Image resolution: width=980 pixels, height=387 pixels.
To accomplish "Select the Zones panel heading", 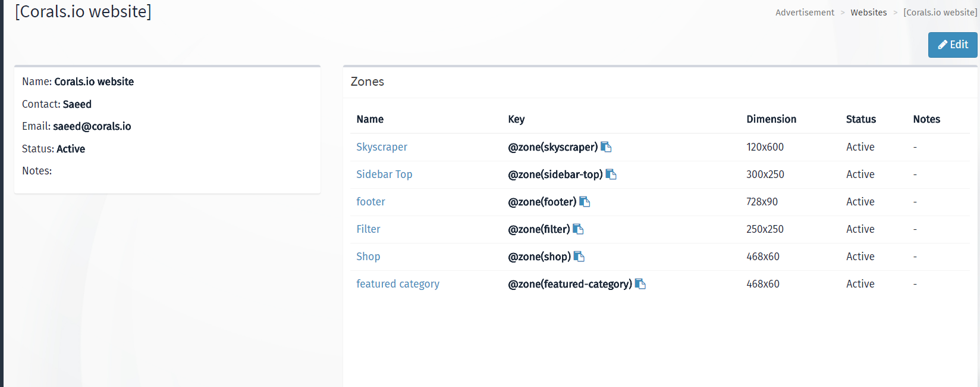I will (x=367, y=82).
